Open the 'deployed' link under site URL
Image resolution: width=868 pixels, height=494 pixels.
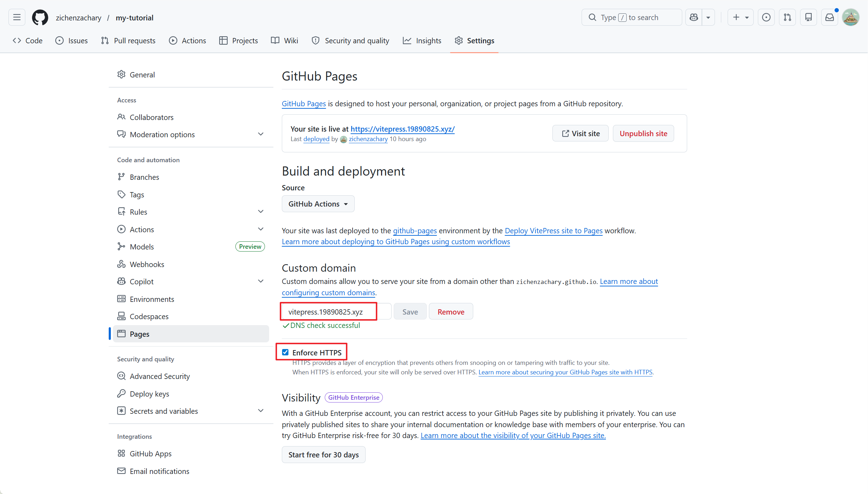point(316,139)
